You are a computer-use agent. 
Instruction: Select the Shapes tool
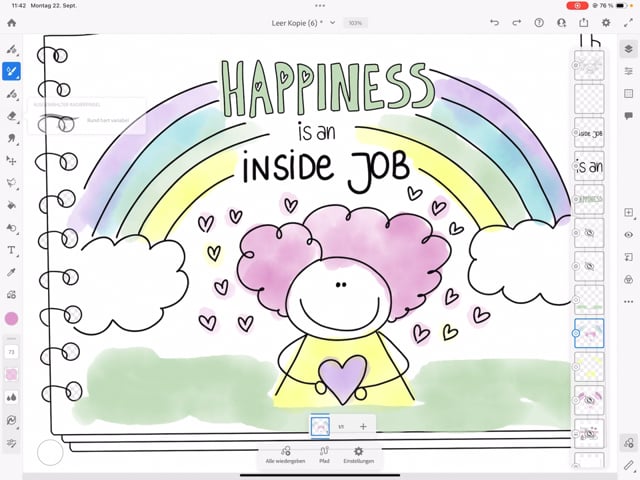[11, 228]
